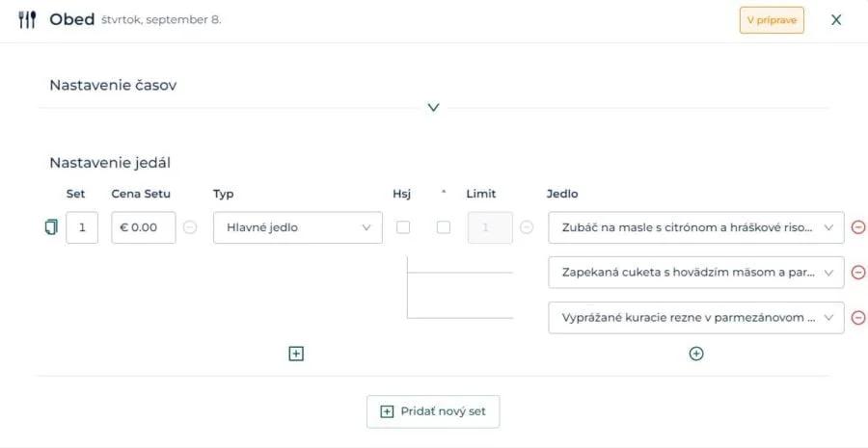Image resolution: width=868 pixels, height=448 pixels.
Task: Open the Zapekaná cuketa dish dropdown
Action: [695, 272]
